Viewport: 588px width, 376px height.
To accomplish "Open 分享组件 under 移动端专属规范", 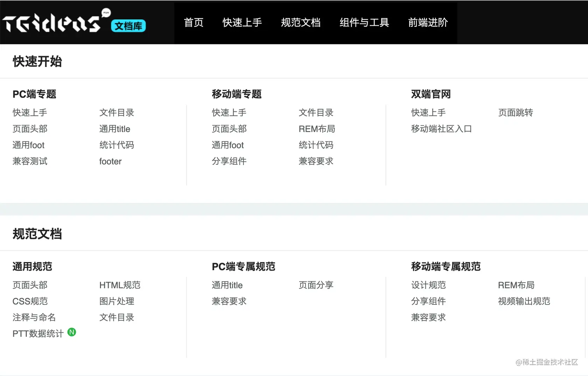I will tap(429, 301).
